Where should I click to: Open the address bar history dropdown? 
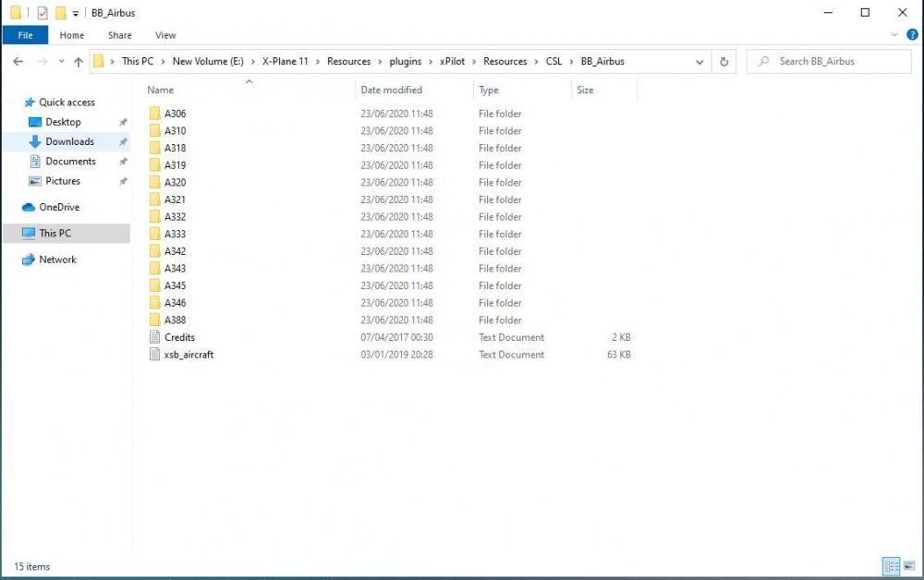click(x=699, y=62)
